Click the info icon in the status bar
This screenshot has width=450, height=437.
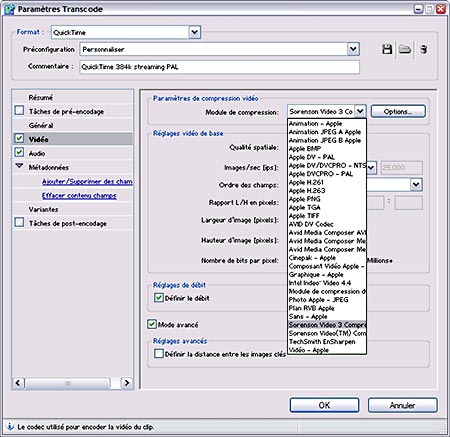point(10,426)
